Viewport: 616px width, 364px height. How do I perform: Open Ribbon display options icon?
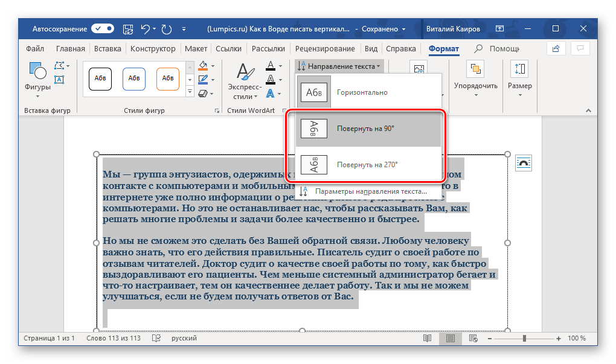click(499, 28)
